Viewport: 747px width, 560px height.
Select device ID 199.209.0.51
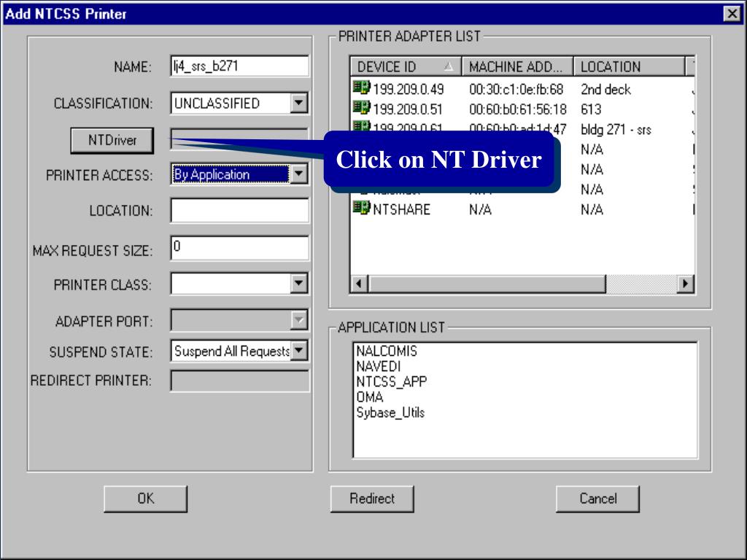pyautogui.click(x=408, y=109)
